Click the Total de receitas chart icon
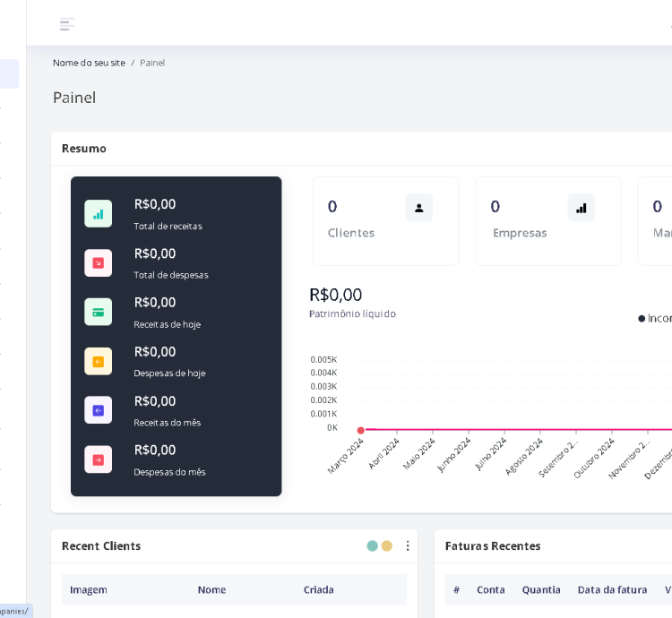Viewport: 672px width, 618px height. (99, 214)
